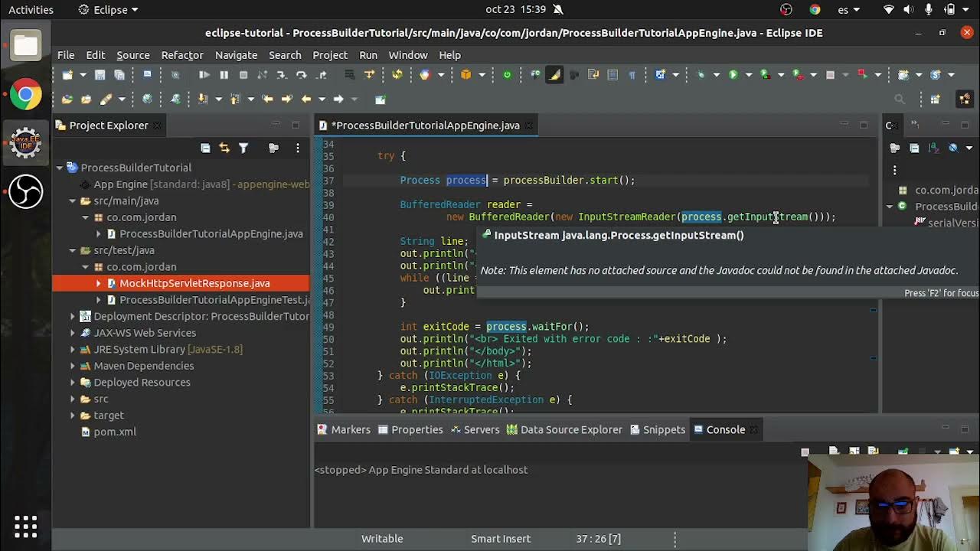
Task: Save the current file via toolbar
Action: [100, 74]
